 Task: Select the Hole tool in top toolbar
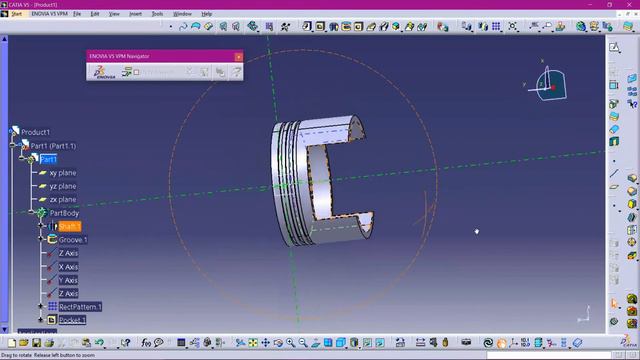click(358, 27)
